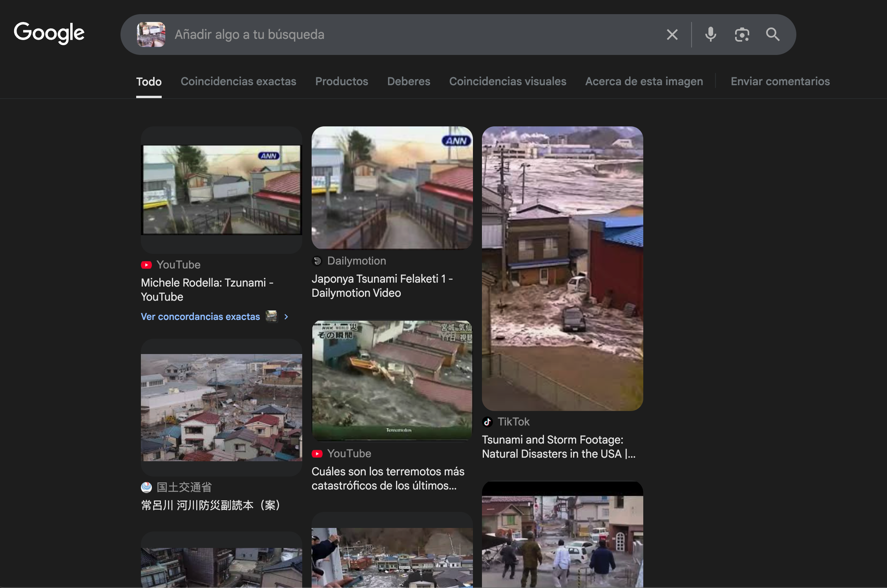Open the 国土交通省 aerial town thumbnail

tap(221, 407)
